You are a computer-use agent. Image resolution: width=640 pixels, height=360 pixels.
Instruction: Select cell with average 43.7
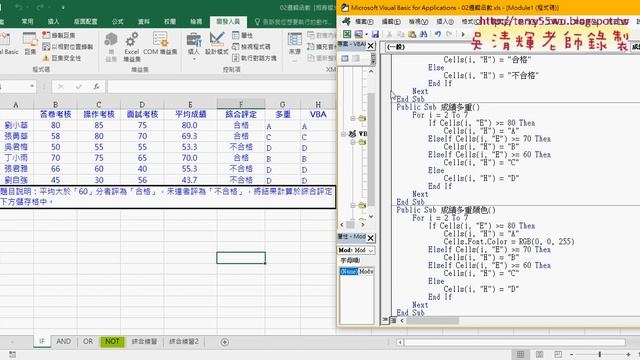(x=190, y=180)
